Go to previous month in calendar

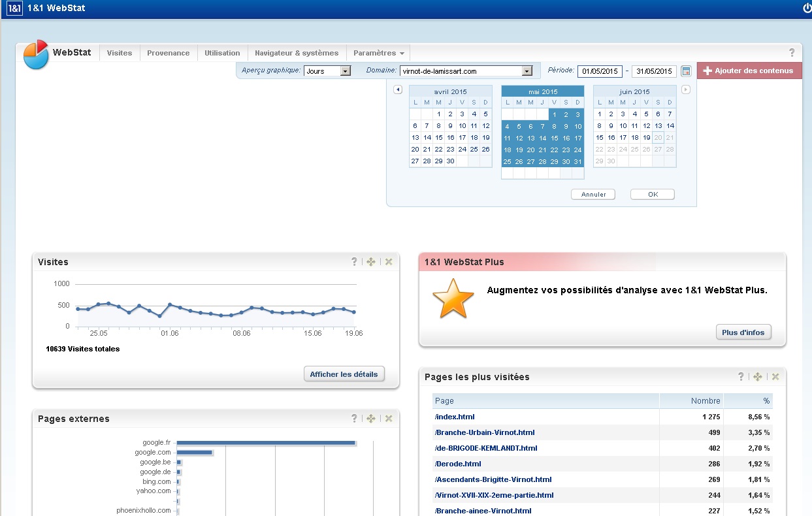pos(398,90)
